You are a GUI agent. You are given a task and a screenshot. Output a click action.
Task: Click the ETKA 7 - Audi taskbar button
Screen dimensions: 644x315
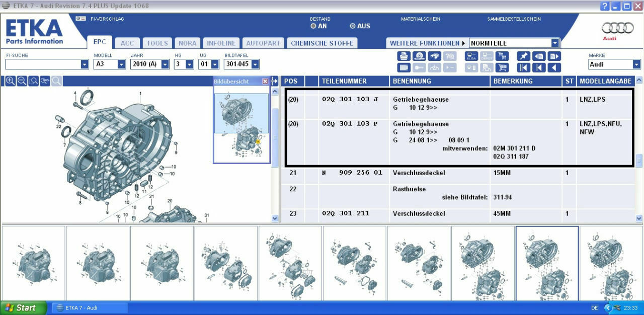[x=90, y=308]
